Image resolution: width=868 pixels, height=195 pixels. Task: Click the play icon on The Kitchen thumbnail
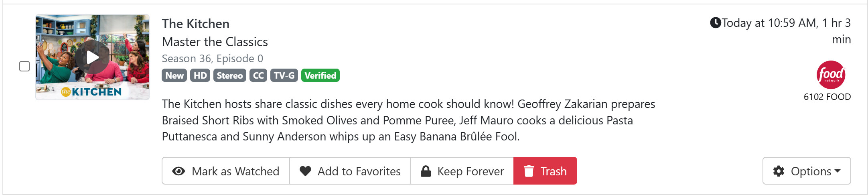pos(93,57)
